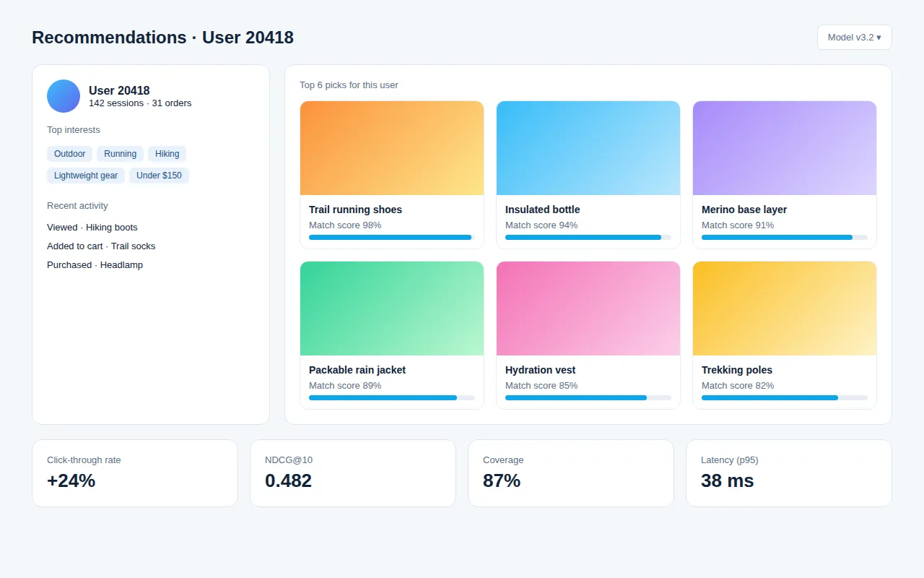
Task: Open the Merino base layer image
Action: pyautogui.click(x=785, y=148)
